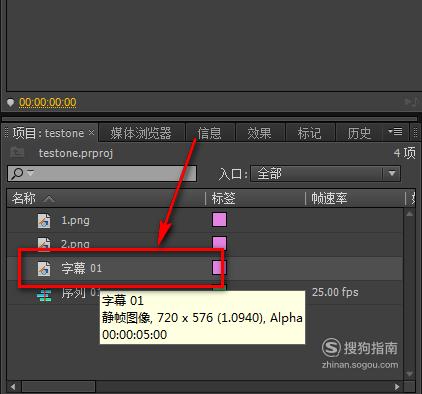Click the search magnifier icon
Image resolution: width=422 pixels, height=394 pixels.
(17, 173)
